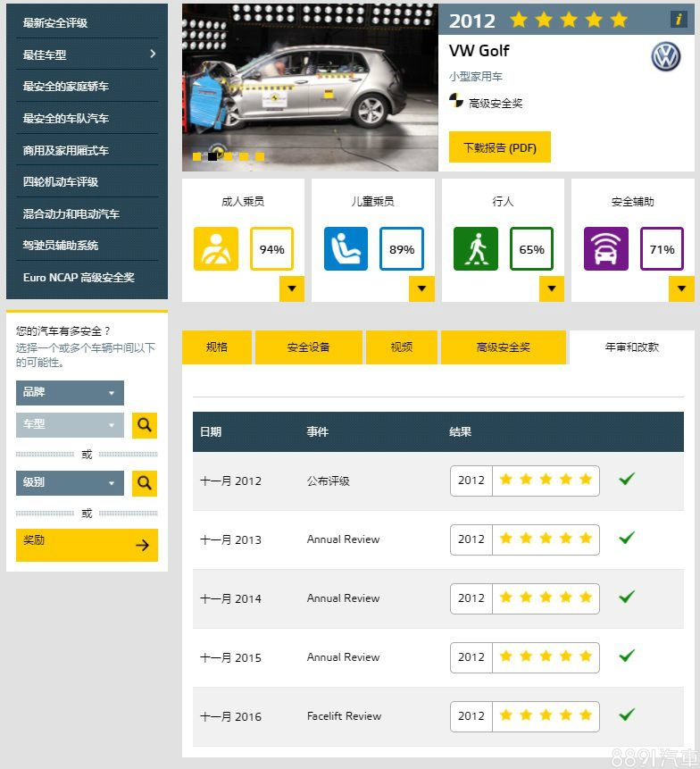Click the Volkswagen logo

click(x=665, y=56)
